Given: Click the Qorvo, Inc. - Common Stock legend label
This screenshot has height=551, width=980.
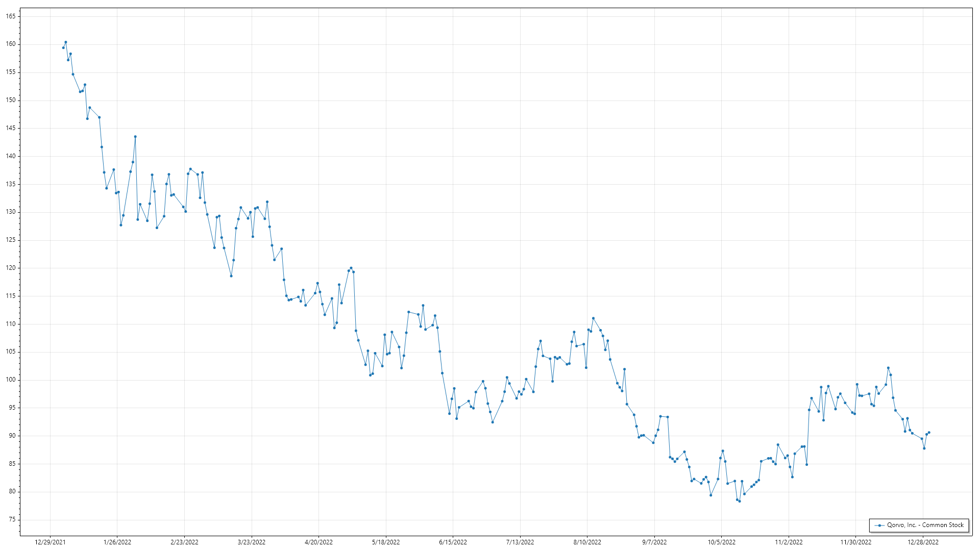Looking at the screenshot, I should [925, 525].
